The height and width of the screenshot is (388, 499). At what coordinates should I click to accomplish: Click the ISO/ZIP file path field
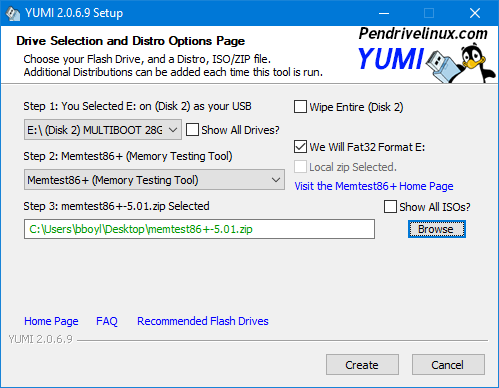click(x=199, y=229)
